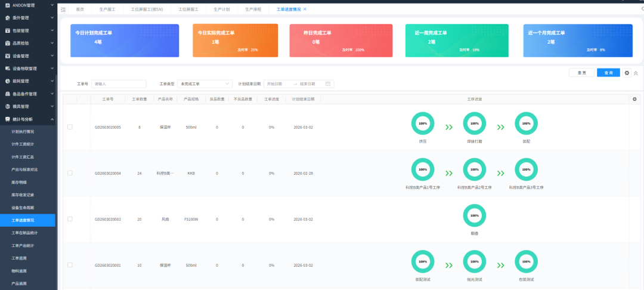Expand the 委外管理 menu chevron

(x=52, y=18)
